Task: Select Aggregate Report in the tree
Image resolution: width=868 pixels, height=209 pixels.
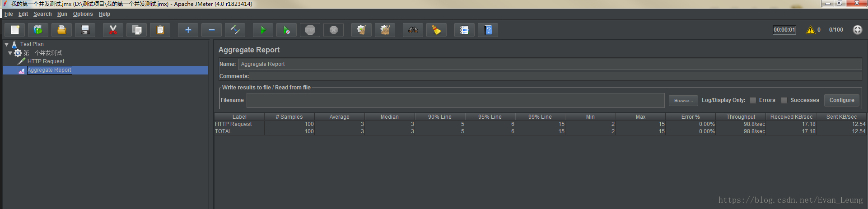Action: point(49,70)
